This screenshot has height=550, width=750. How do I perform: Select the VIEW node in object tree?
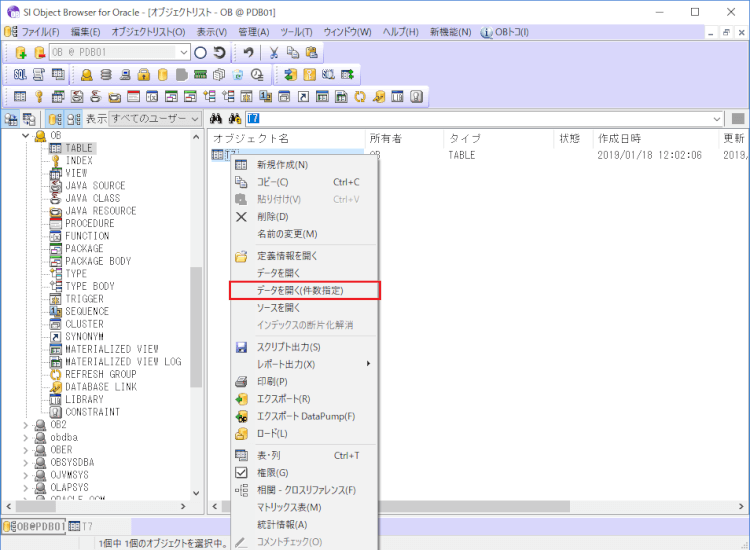coord(75,173)
